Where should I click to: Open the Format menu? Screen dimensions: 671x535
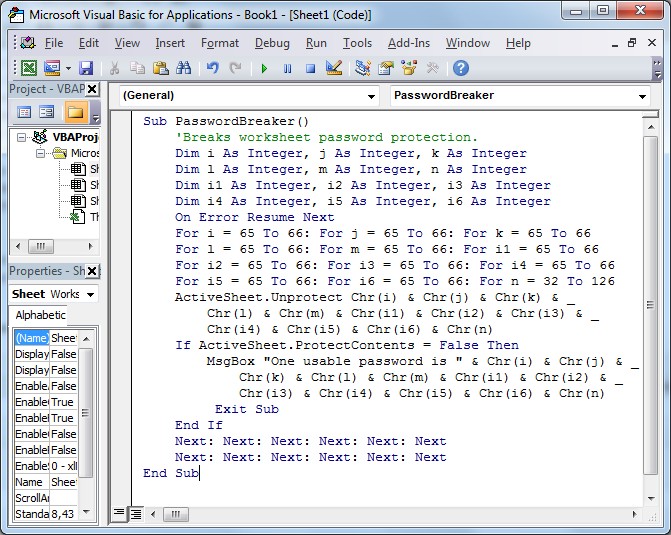(220, 43)
